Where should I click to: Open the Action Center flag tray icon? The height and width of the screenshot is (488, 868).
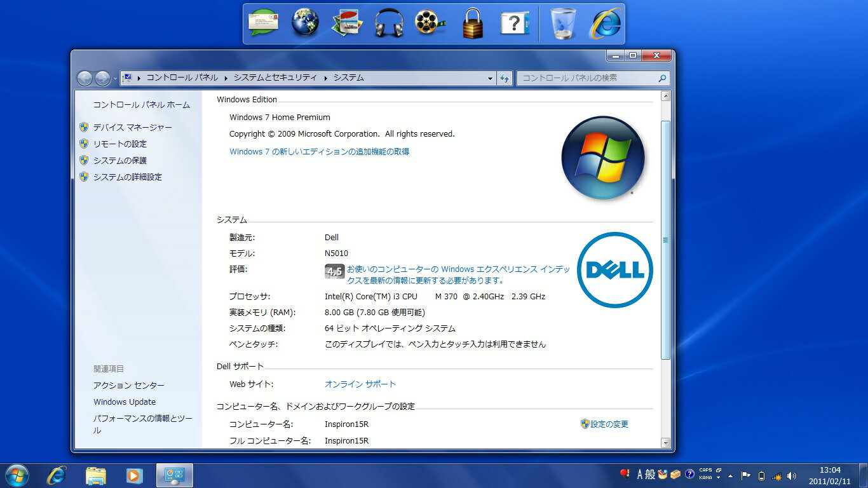click(x=746, y=475)
